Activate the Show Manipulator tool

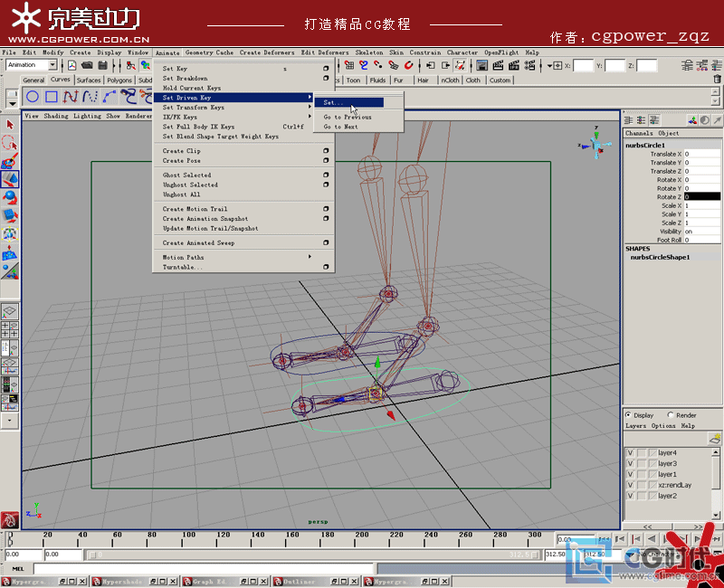pos(10,270)
